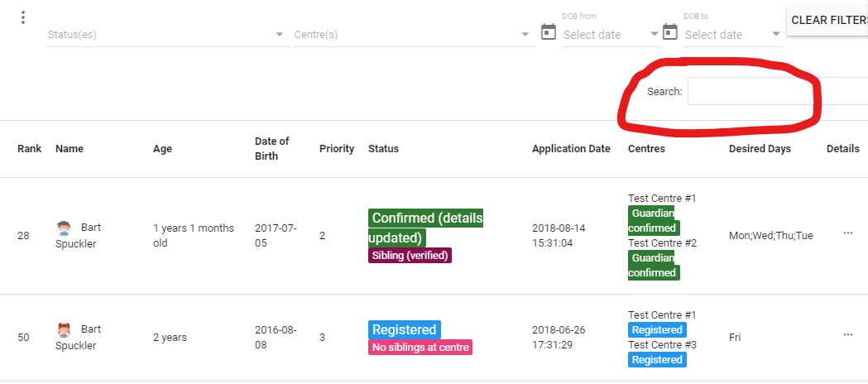This screenshot has height=384, width=868.
Task: Click the DOB from calendar icon
Action: [548, 31]
